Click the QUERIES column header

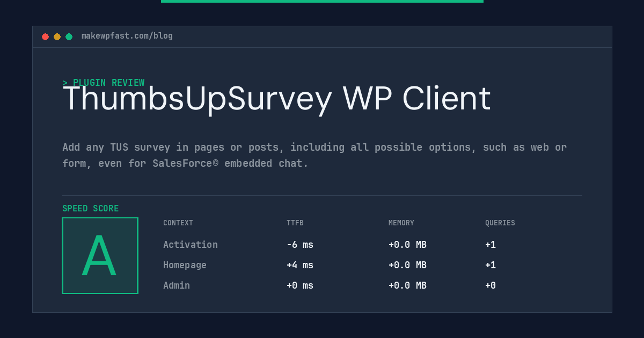pos(500,223)
